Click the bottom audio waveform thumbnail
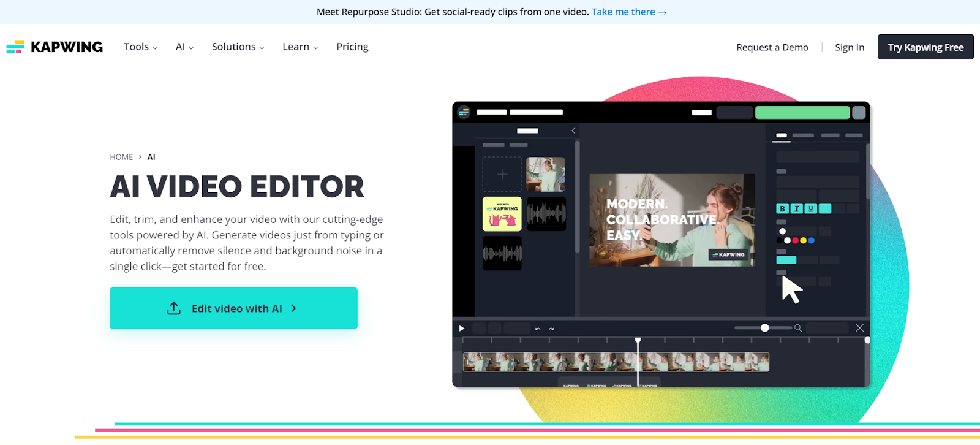 (502, 253)
